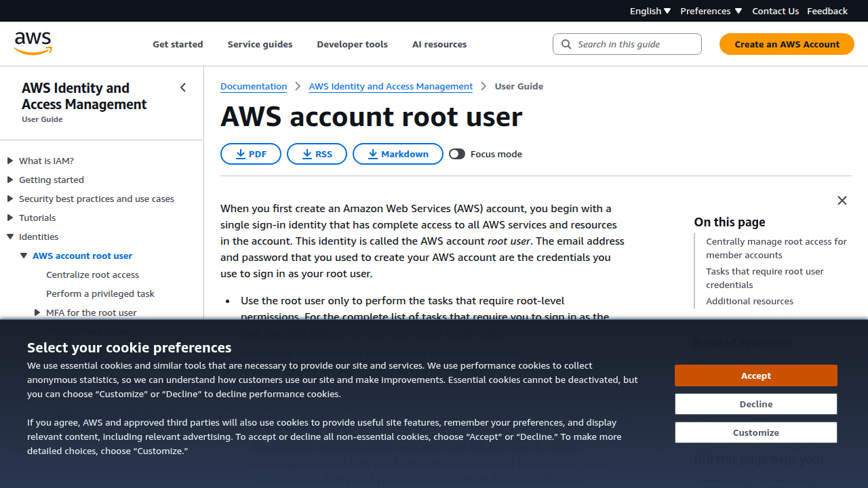This screenshot has width=868, height=488.
Task: Expand MFA for the root user
Action: tap(37, 312)
